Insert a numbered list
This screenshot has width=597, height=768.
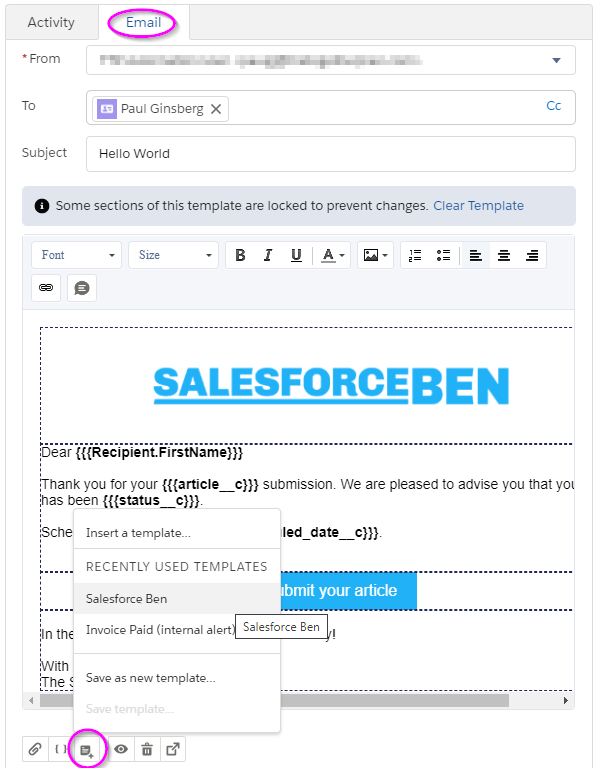pos(415,255)
